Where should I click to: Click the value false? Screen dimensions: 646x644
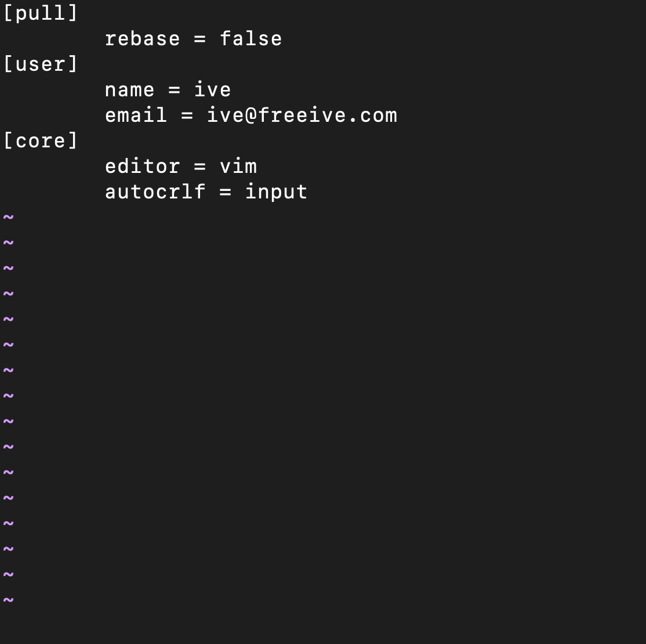click(251, 39)
